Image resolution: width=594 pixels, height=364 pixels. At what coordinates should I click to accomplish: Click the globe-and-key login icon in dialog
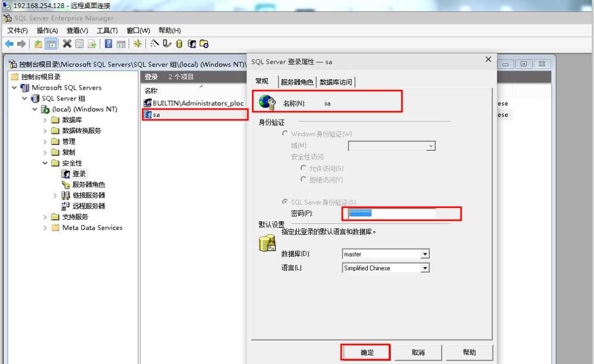[x=267, y=103]
